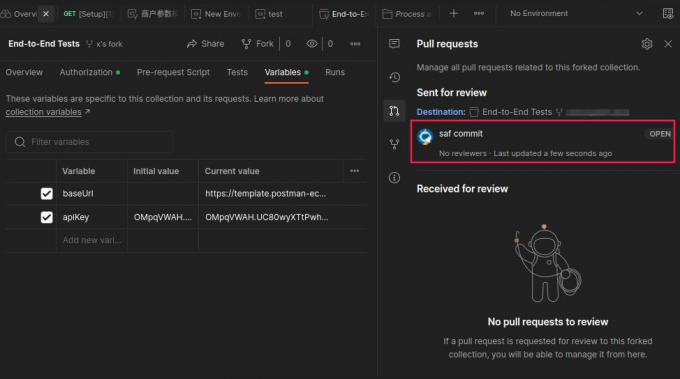Select the apiKey variable name

[75, 217]
